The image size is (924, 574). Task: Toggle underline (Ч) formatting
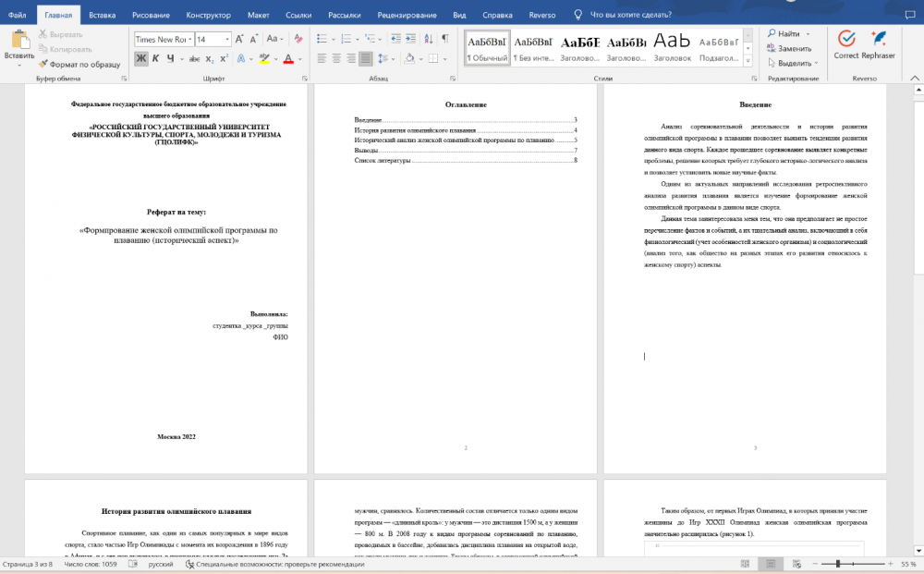click(x=170, y=58)
